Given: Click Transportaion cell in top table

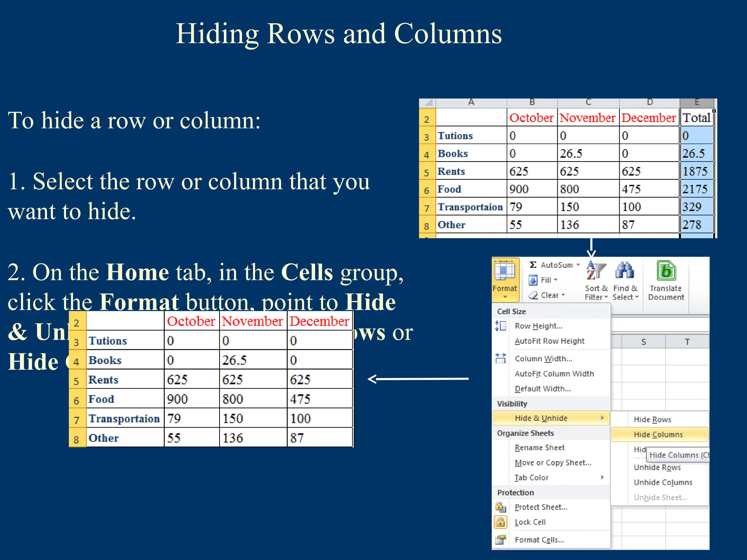Looking at the screenshot, I should [x=471, y=207].
